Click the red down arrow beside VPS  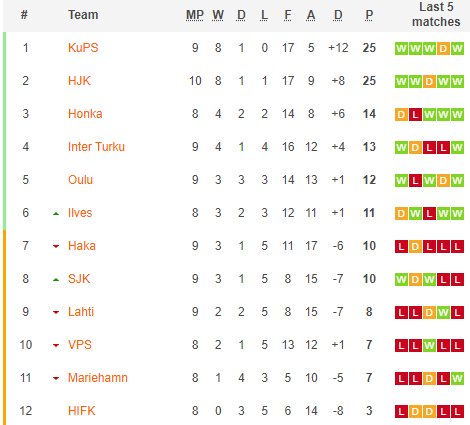[x=56, y=345]
